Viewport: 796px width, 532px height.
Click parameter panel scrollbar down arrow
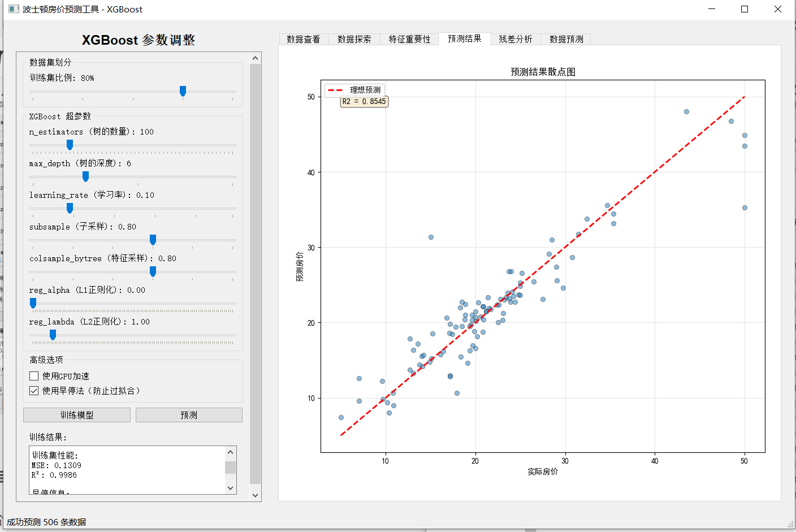coord(256,495)
